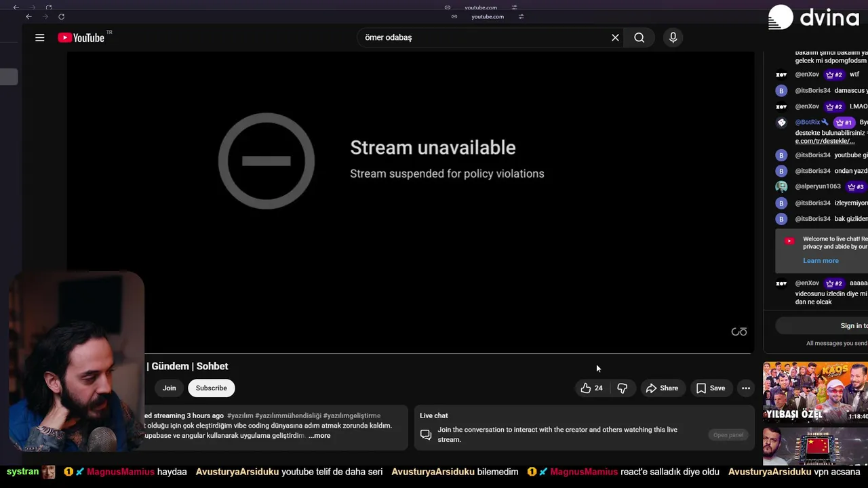Click the #3 crown badge beside alperyun1063
868x488 pixels.
click(856, 187)
